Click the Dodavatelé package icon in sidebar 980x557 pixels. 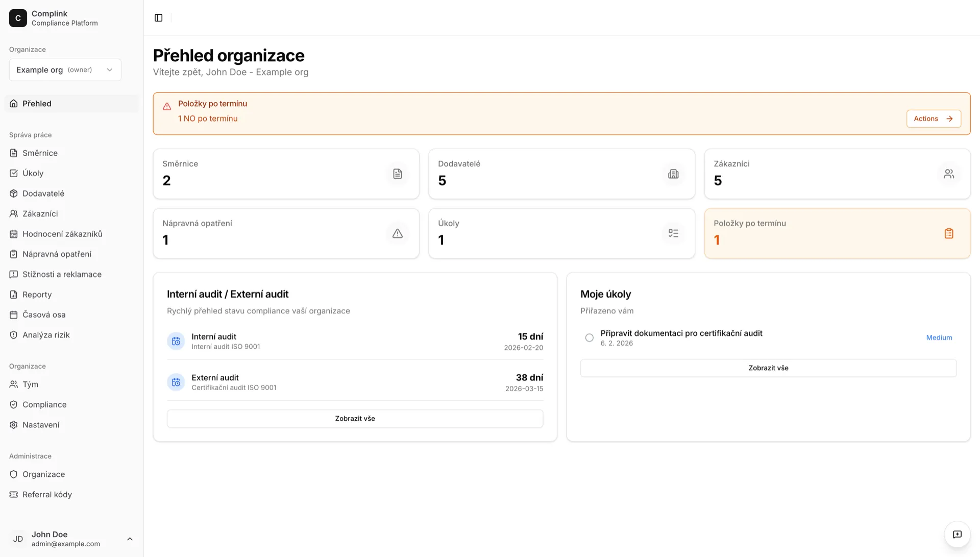(13, 193)
